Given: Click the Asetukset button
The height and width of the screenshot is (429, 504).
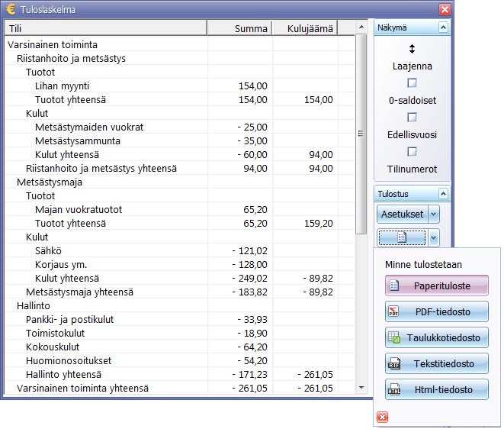Looking at the screenshot, I should coord(402,214).
